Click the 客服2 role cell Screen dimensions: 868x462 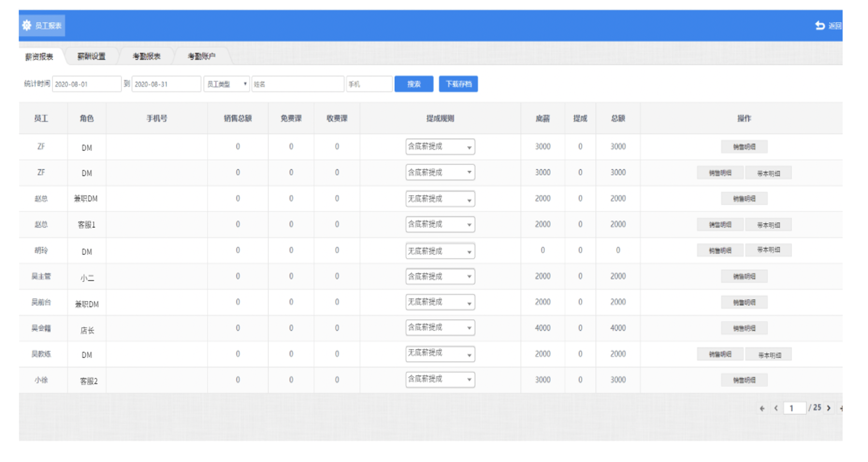coord(89,381)
